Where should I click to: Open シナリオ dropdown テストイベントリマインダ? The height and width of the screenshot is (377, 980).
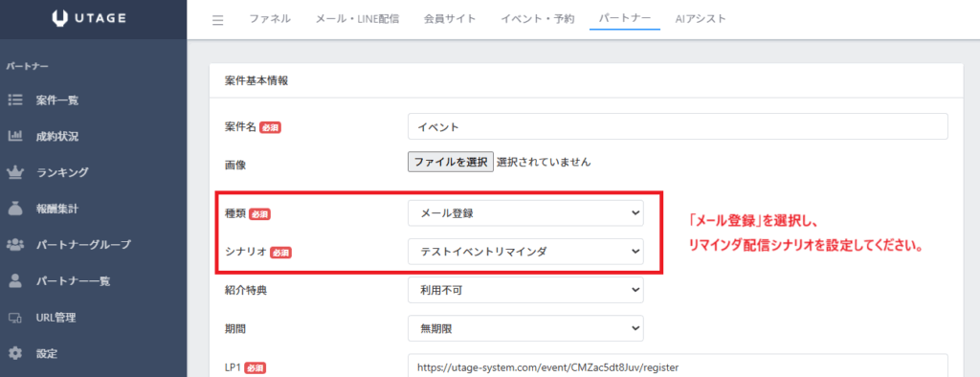click(525, 252)
